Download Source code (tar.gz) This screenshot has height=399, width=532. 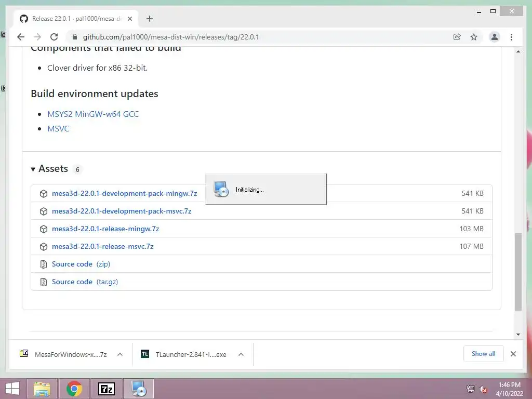click(x=85, y=282)
